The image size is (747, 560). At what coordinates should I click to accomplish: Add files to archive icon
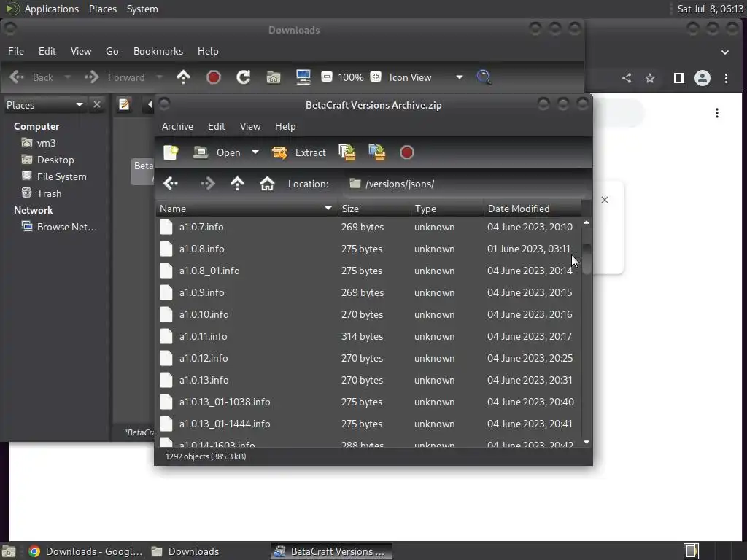pos(347,152)
